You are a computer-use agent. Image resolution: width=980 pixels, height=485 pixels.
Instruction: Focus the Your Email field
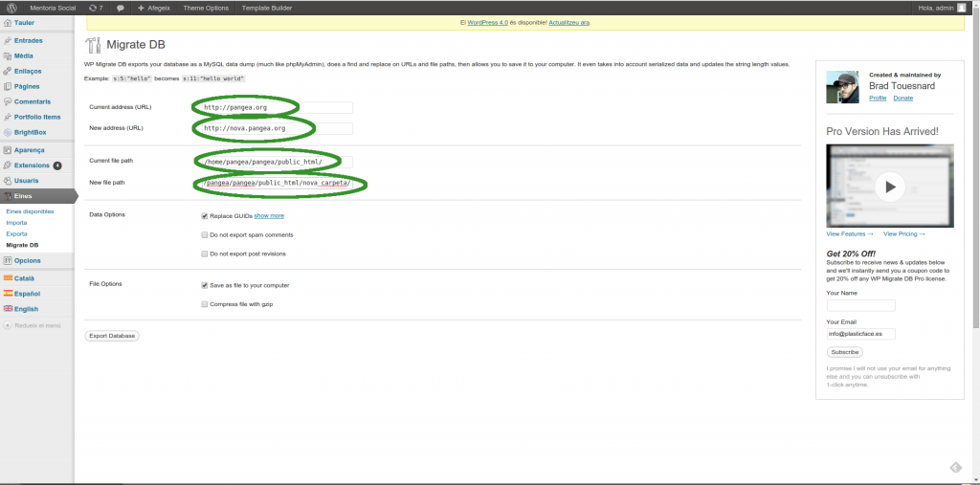point(861,334)
